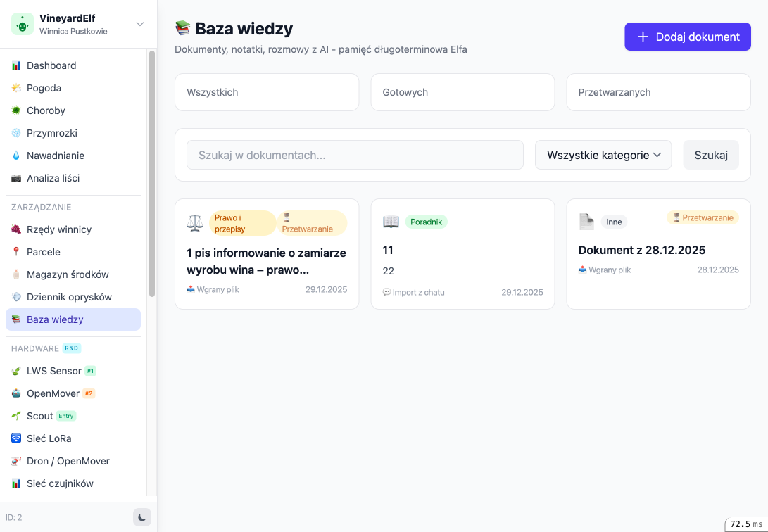Viewport: 768px width, 532px height.
Task: Click the Dodaj dokument button
Action: pos(687,37)
